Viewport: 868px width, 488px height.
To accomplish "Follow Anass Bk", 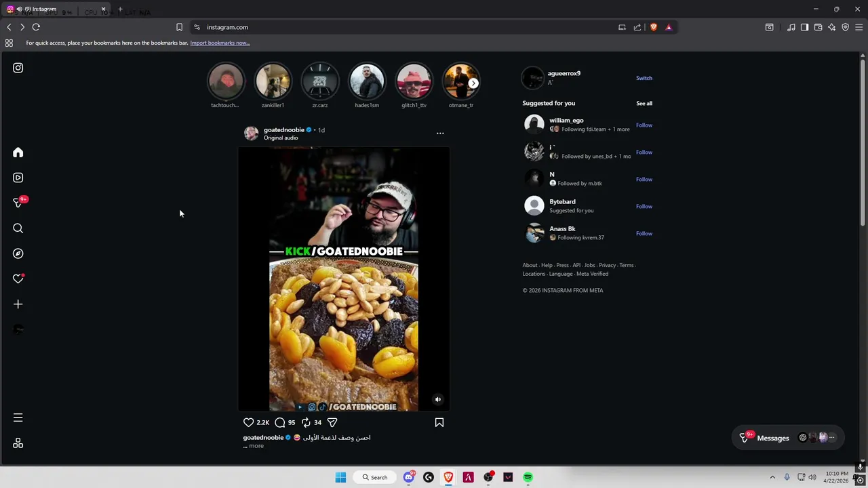I will point(644,234).
